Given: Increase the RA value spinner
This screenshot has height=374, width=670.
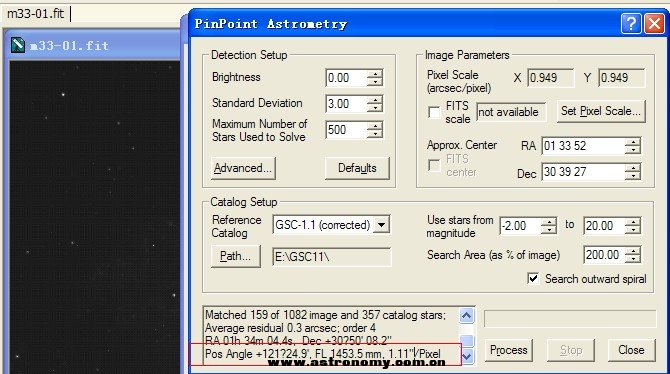Looking at the screenshot, I should click(633, 142).
